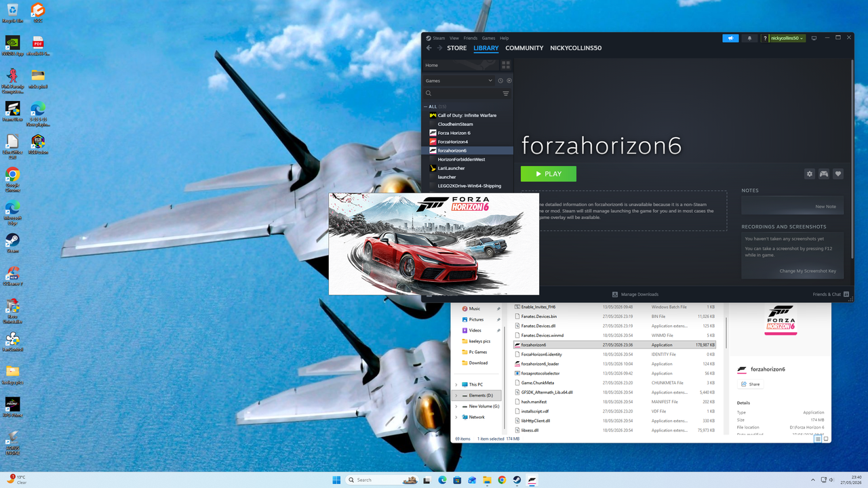Image resolution: width=868 pixels, height=488 pixels.
Task: Switch Explorer to large thumbnails view icon
Action: click(826, 439)
